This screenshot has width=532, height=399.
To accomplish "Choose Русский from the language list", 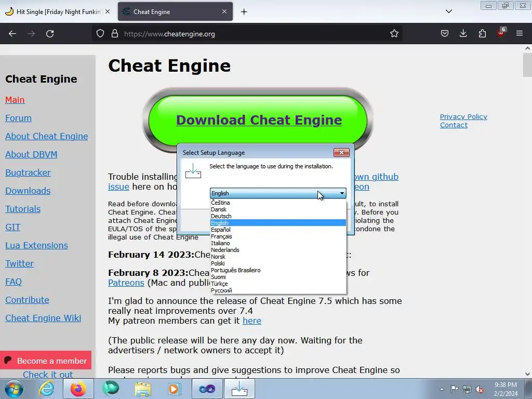I will tap(278, 290).
